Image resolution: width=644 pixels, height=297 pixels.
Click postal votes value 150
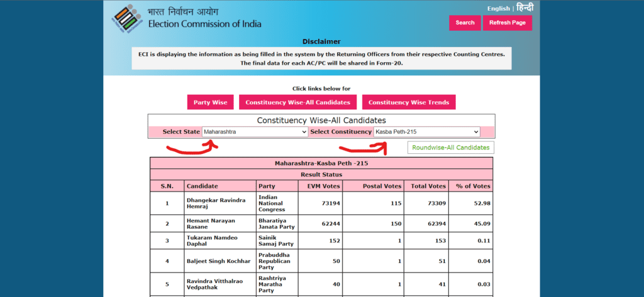tap(396, 224)
